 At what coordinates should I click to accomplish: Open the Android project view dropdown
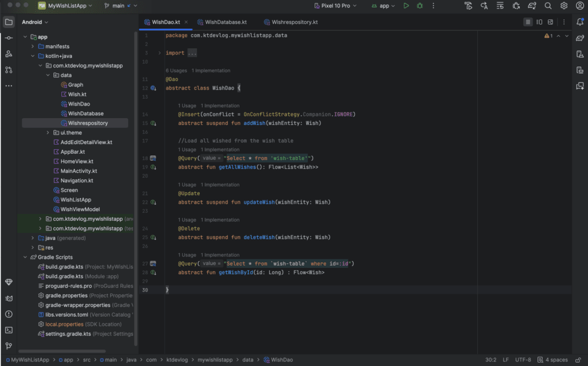35,22
